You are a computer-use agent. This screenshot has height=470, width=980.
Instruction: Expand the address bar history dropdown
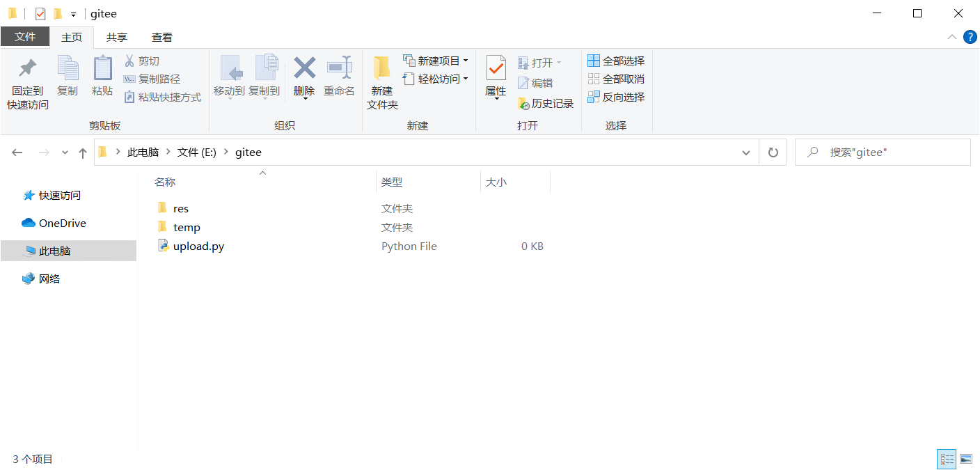(746, 152)
